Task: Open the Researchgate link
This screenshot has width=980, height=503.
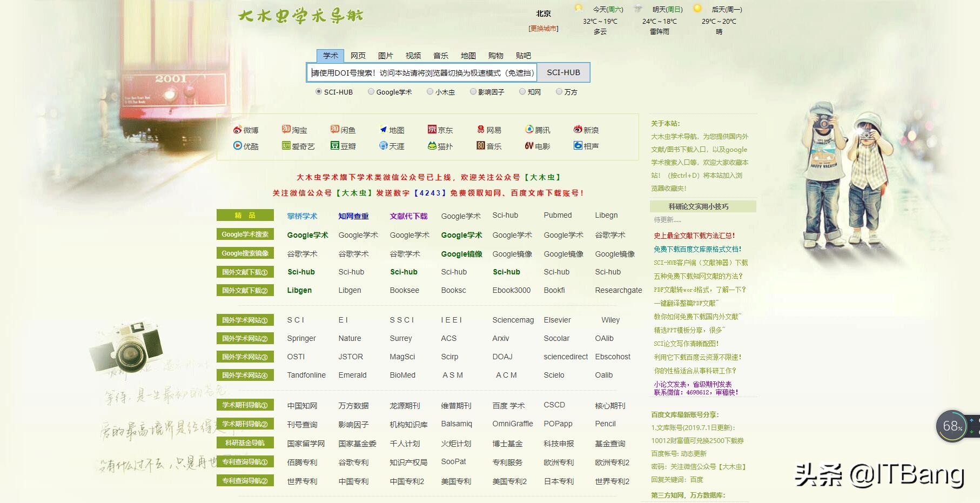Action: pos(619,290)
